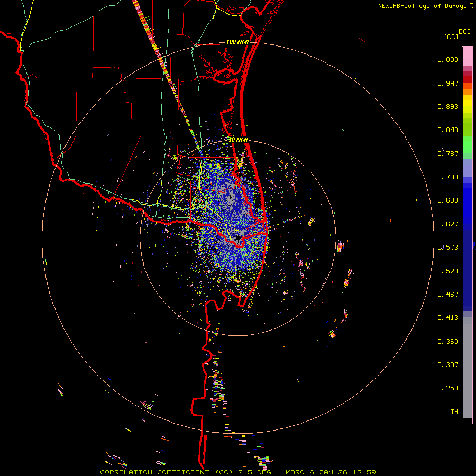The width and height of the screenshot is (476, 476).
Task: Click the 100 NMI range ring label
Action: 237,42
